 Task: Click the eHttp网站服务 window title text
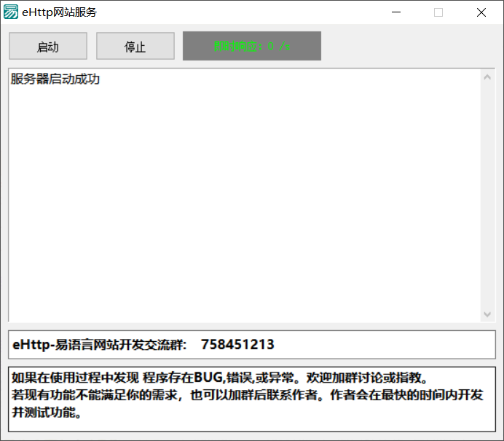(60, 12)
